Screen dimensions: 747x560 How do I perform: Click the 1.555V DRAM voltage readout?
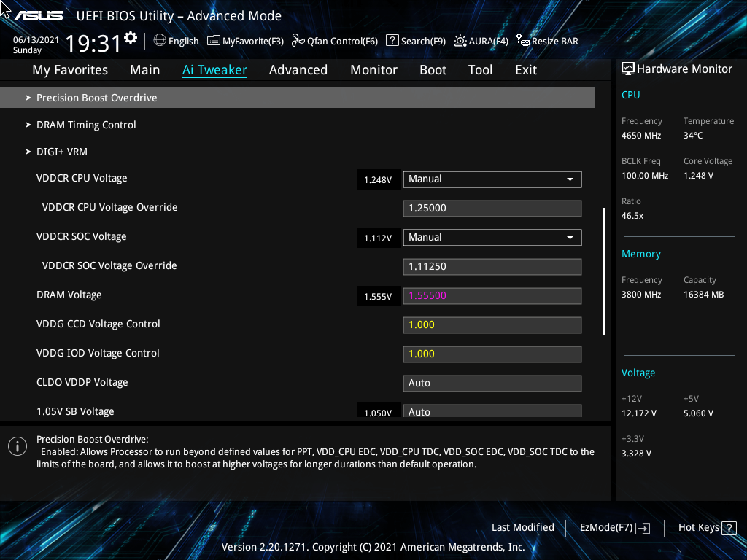tap(378, 297)
